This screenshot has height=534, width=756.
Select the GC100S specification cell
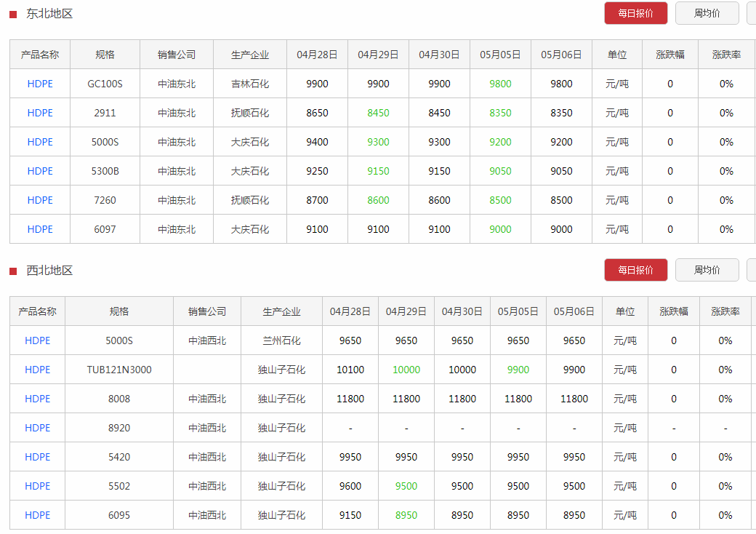click(x=105, y=84)
